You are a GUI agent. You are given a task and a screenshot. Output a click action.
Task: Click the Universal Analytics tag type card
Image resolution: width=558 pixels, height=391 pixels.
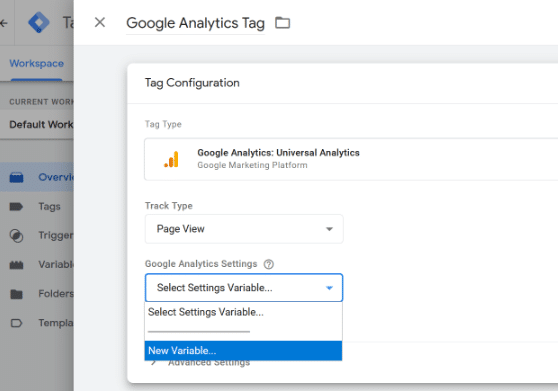(x=351, y=159)
